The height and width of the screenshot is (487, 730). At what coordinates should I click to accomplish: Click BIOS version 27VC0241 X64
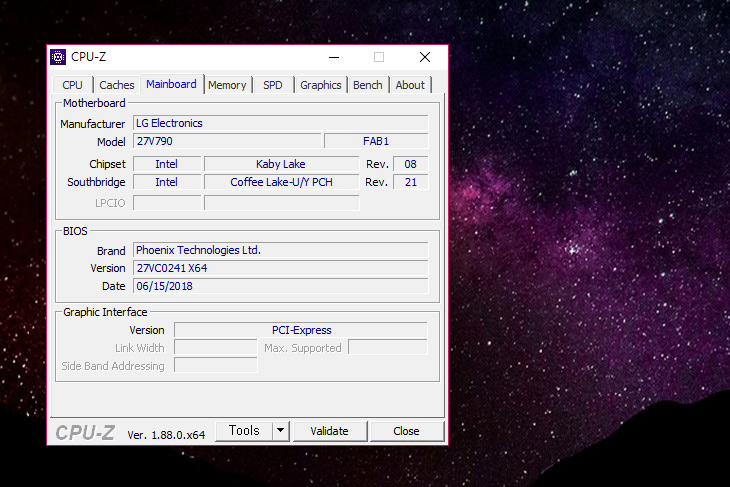click(x=280, y=268)
